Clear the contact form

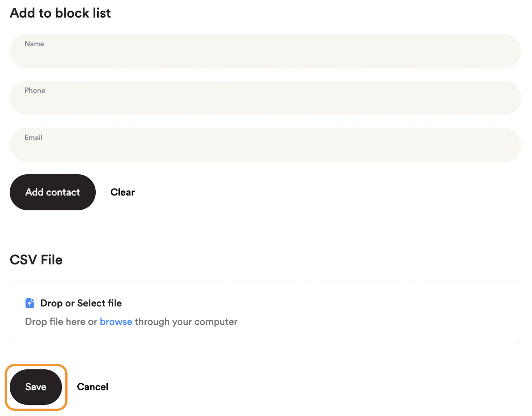click(122, 192)
